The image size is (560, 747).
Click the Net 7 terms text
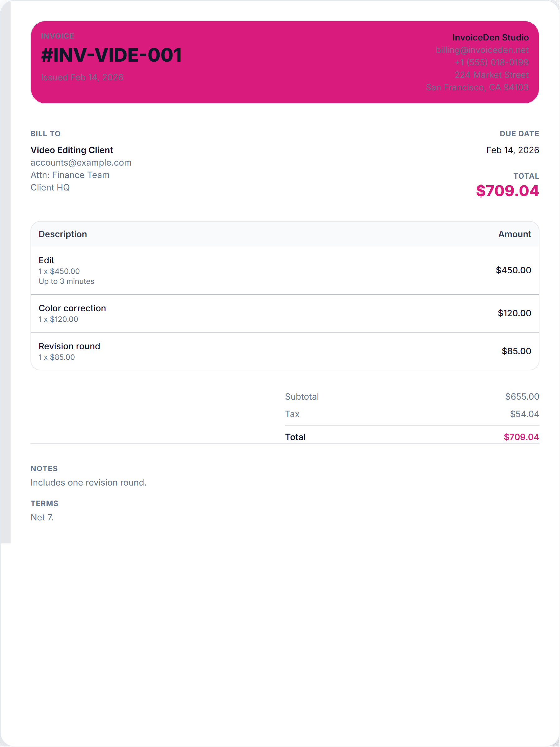coord(42,517)
